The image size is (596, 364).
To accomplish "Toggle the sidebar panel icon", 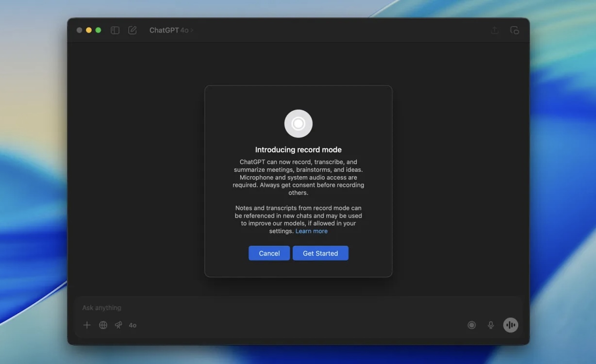I will click(115, 30).
